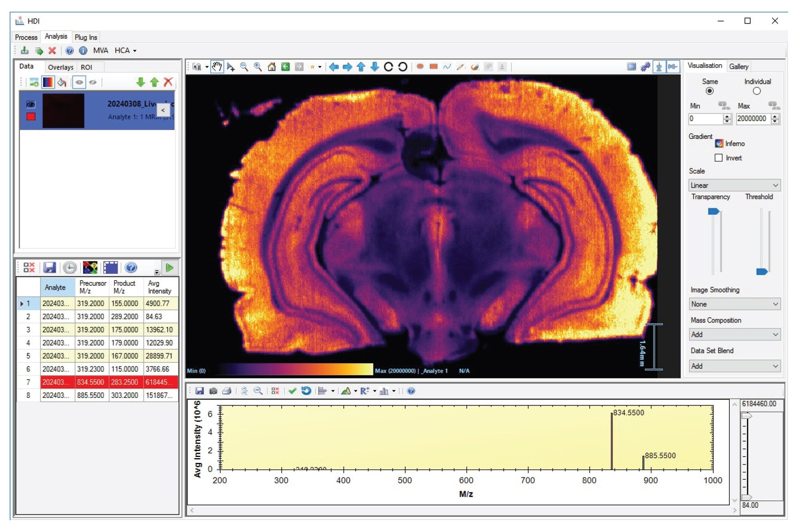Screen dimensions: 798x532
Task: Open the Image Smoothing dropdown
Action: 734,304
